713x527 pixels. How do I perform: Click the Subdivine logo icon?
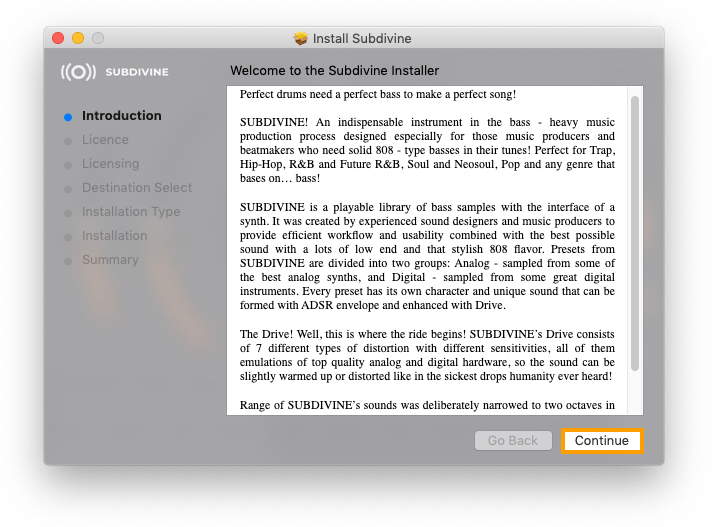click(x=78, y=72)
